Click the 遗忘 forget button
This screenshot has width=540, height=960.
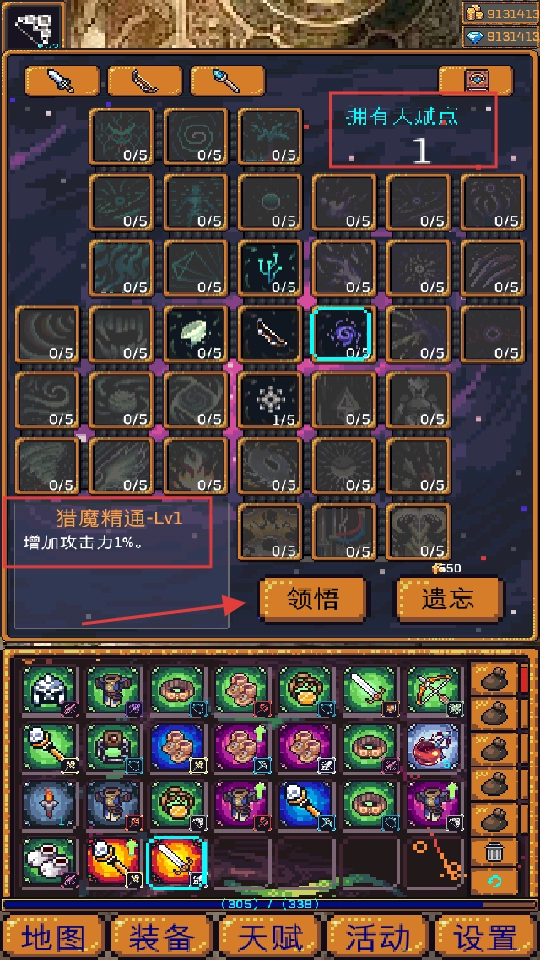(x=451, y=599)
